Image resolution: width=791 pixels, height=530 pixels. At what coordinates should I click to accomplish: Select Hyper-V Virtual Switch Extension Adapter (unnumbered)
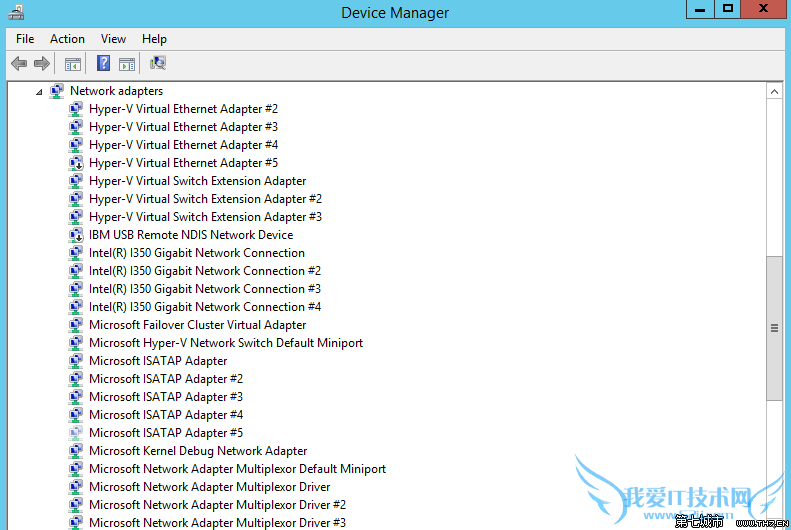click(198, 181)
